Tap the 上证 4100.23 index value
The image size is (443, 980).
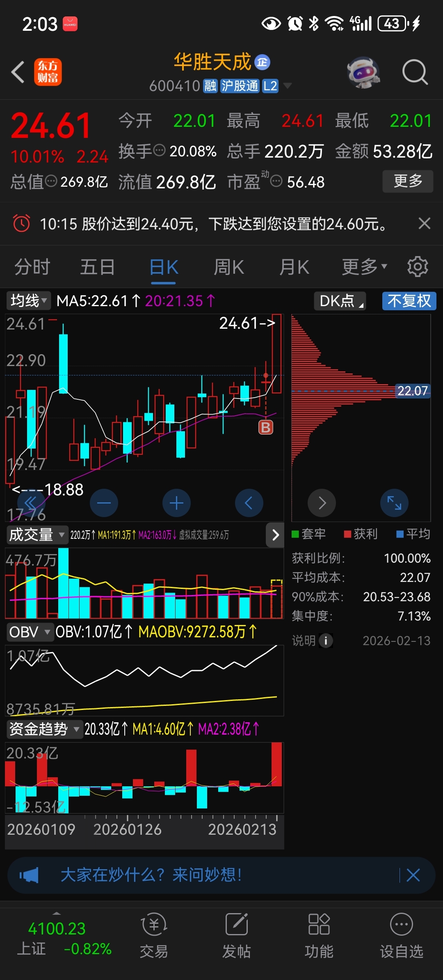point(57,929)
